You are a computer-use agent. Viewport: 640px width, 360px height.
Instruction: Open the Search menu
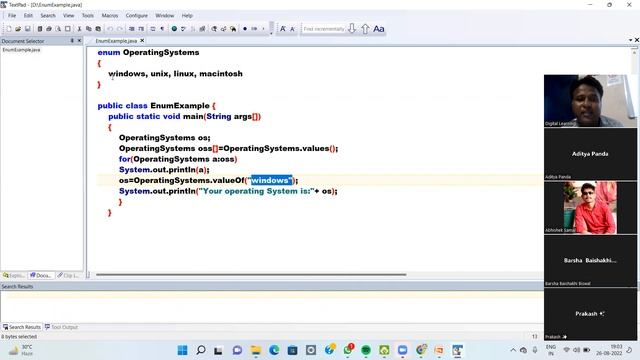tap(48, 16)
